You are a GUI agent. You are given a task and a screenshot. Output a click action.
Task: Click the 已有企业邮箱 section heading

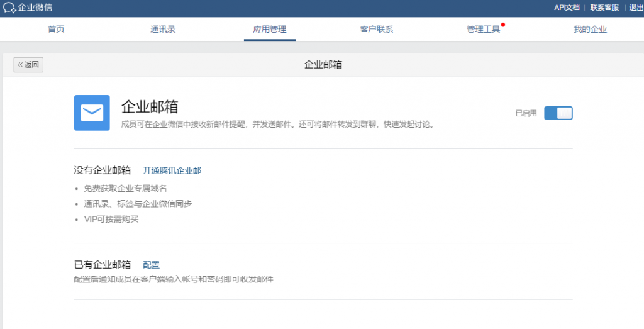tap(103, 265)
